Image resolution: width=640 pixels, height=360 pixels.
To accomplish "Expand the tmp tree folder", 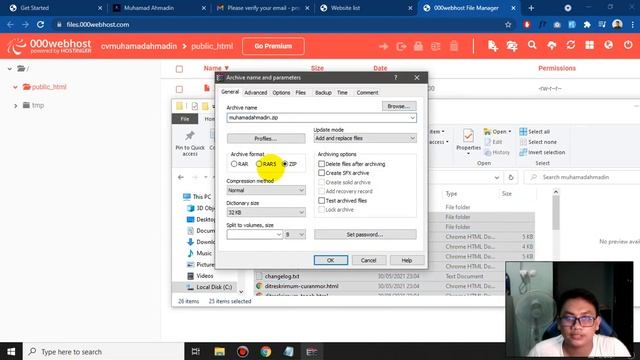I will click(x=16, y=106).
